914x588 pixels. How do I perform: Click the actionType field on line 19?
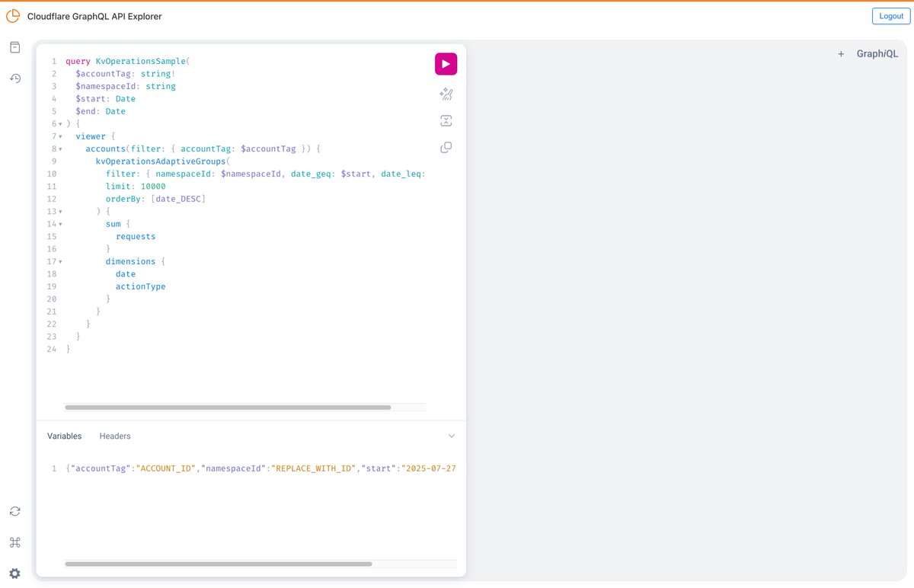pyautogui.click(x=141, y=286)
